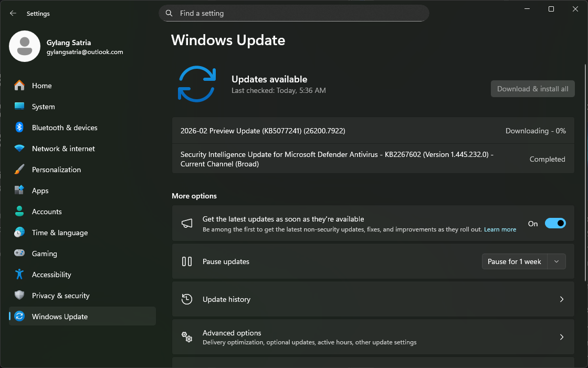Toggle the Windows Update refresh status
This screenshot has width=588, height=368.
tap(197, 84)
